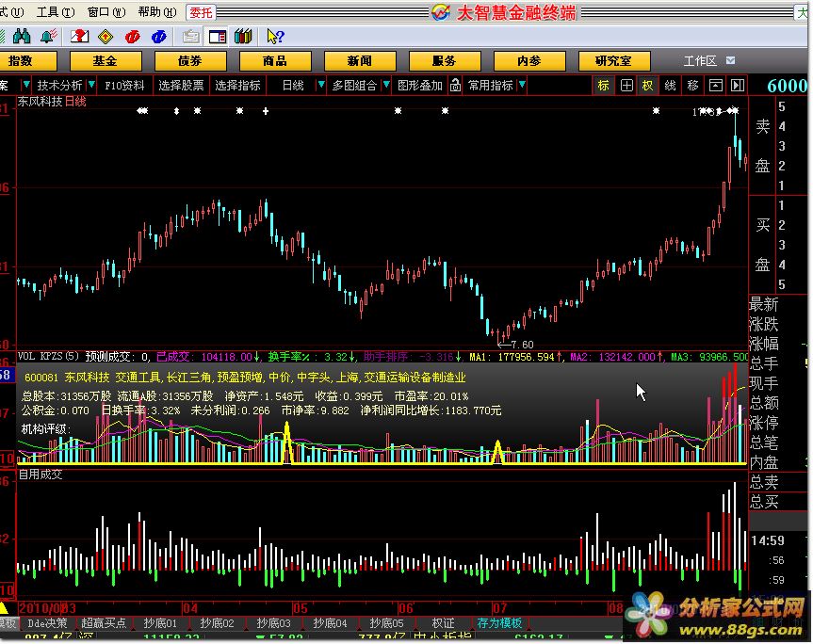Click the 委托 trading button

201,12
